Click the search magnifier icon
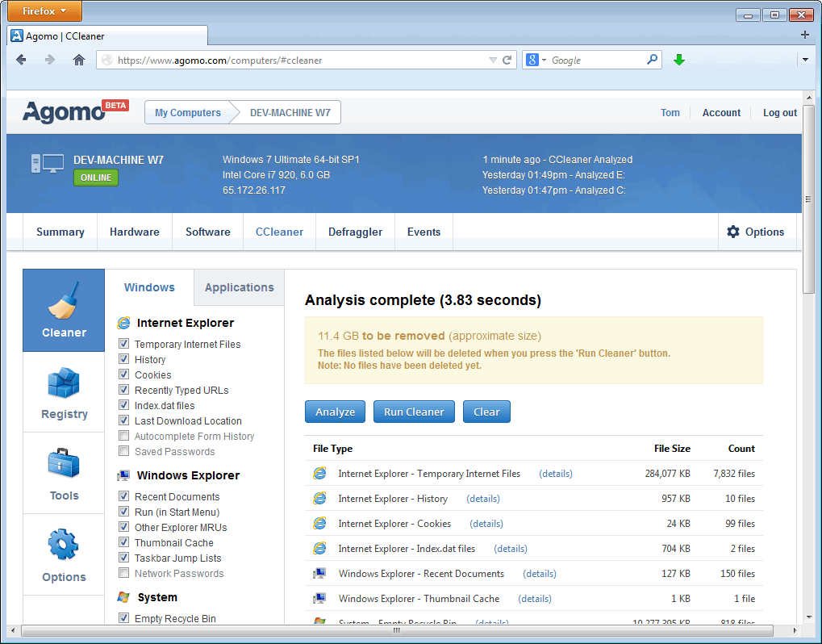This screenshot has width=822, height=644. pos(652,60)
